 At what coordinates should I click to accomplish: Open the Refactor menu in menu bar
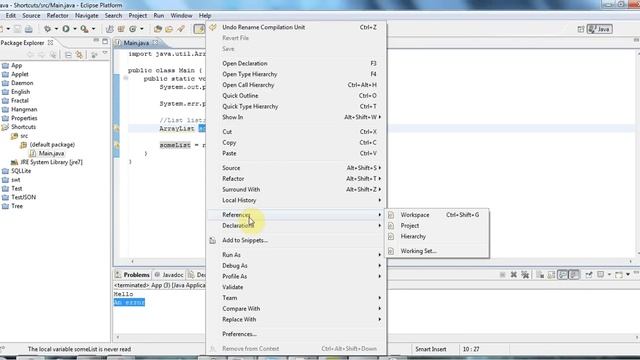[x=58, y=16]
